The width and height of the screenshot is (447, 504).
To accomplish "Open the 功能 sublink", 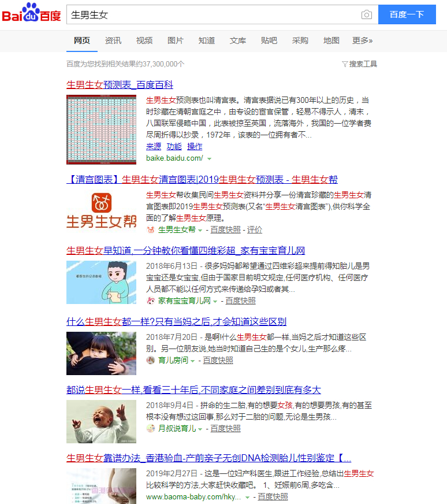I will 174,147.
